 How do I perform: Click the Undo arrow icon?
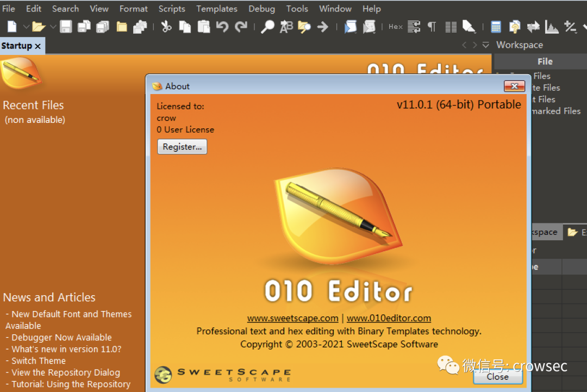[x=222, y=27]
